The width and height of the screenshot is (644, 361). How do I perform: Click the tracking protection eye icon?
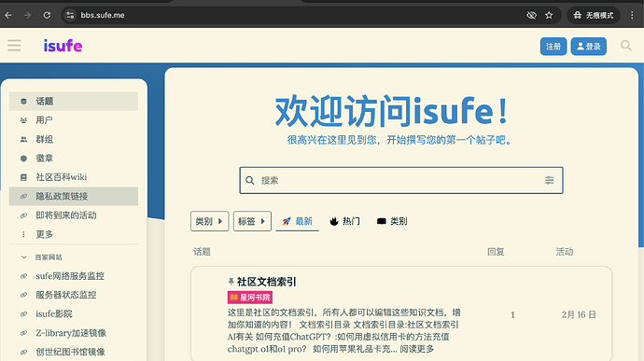(x=531, y=15)
